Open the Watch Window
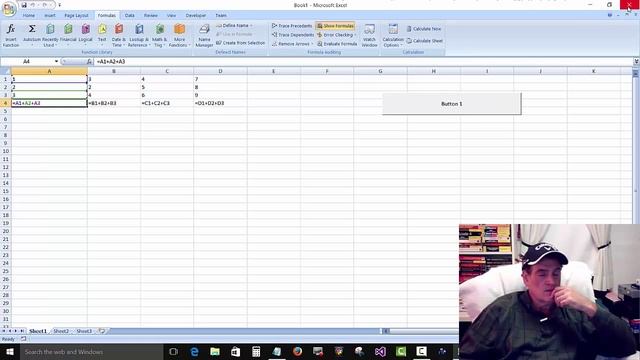 click(369, 35)
